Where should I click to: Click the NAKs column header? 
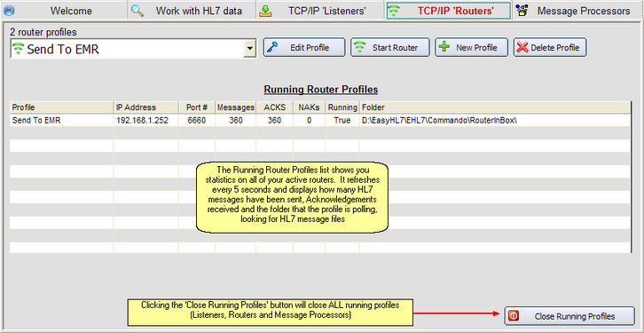pyautogui.click(x=309, y=107)
